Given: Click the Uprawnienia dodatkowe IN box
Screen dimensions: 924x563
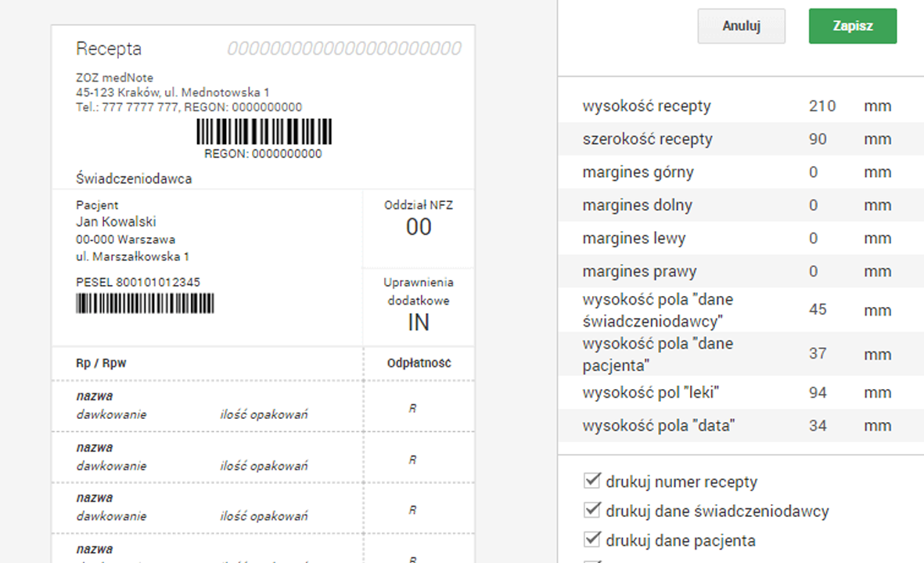Looking at the screenshot, I should (x=419, y=307).
